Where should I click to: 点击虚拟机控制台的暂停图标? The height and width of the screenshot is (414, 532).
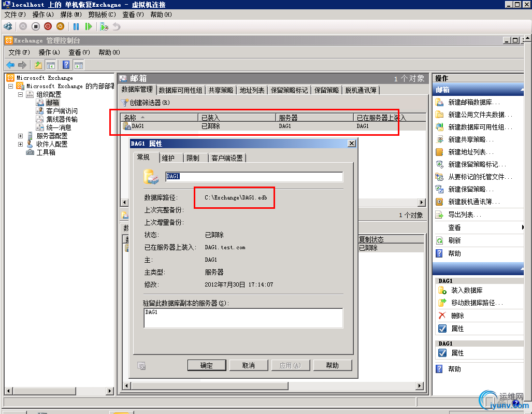click(76, 26)
